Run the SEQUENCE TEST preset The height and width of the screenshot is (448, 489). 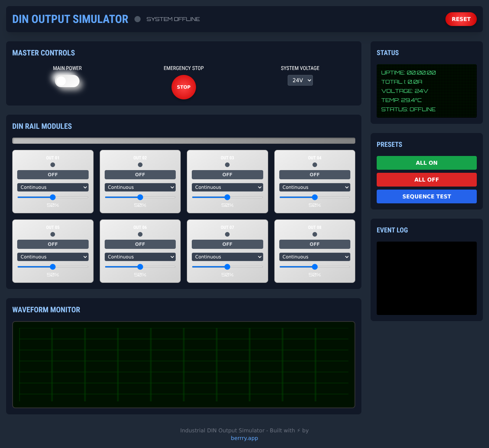click(x=426, y=196)
